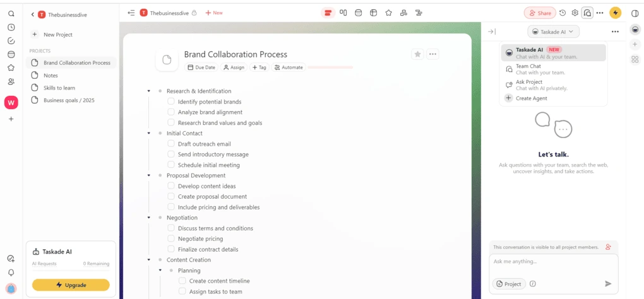Click the red New button in header
Screen dimensions: 644x299
tap(214, 13)
